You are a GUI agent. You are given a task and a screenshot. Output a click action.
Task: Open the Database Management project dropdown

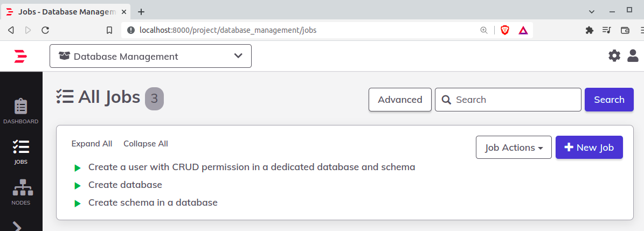[150, 56]
